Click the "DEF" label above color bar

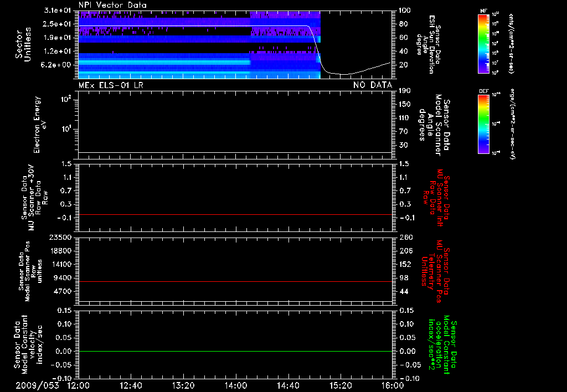[484, 91]
